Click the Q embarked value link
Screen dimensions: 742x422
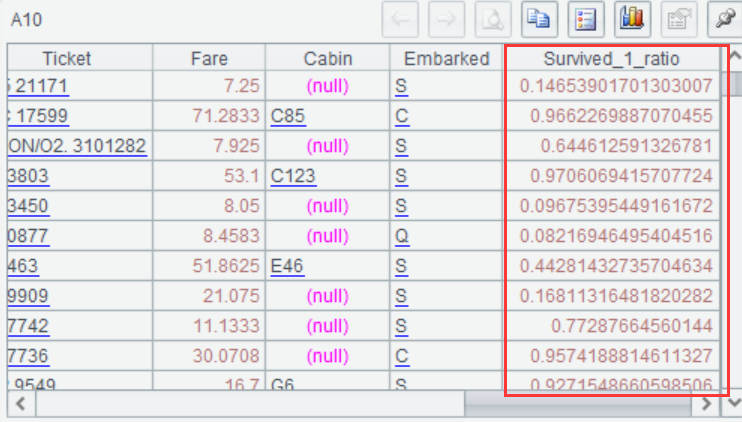401,237
